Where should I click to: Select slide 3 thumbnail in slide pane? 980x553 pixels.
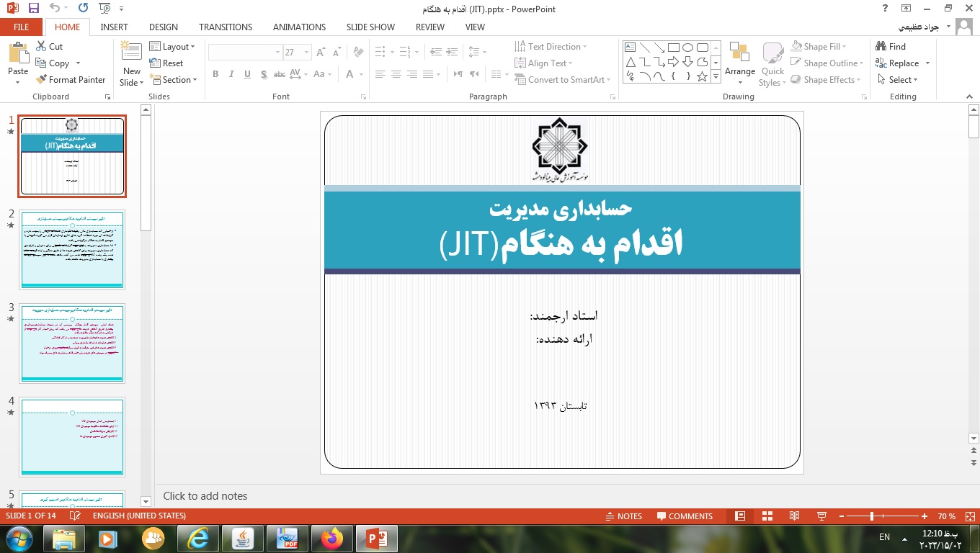[72, 343]
